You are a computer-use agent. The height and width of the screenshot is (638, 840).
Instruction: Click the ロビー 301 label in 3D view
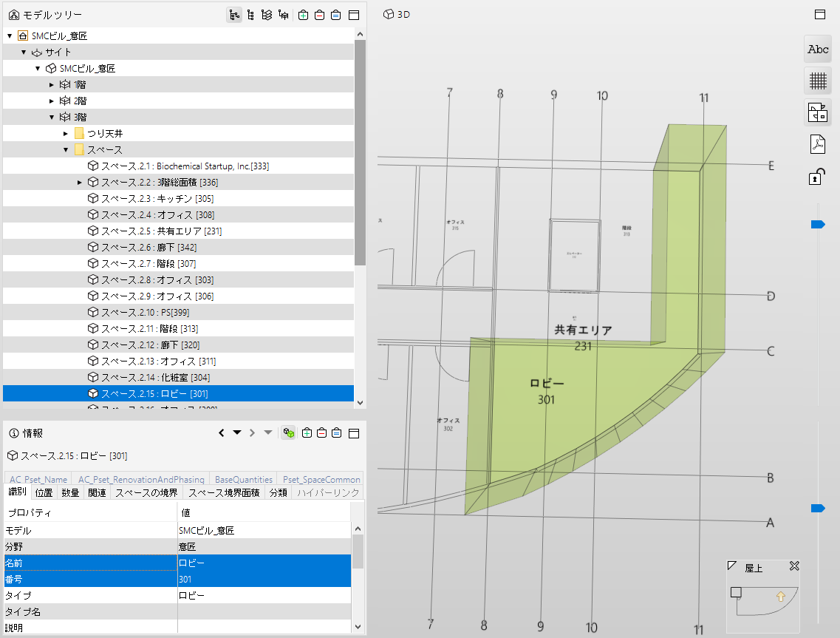pyautogui.click(x=547, y=391)
